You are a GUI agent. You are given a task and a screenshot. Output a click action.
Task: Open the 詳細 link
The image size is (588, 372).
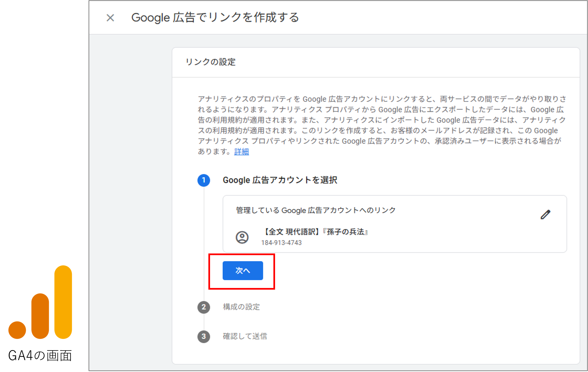click(241, 152)
